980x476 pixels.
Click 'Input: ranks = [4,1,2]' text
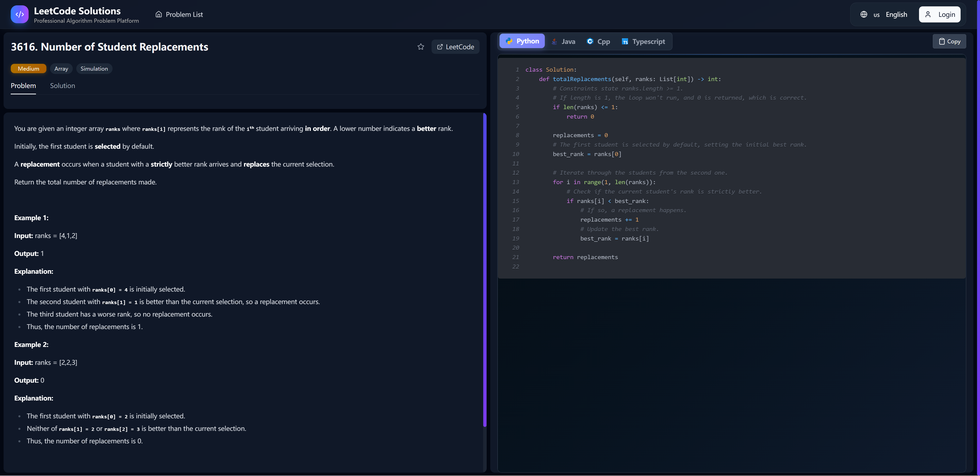46,236
